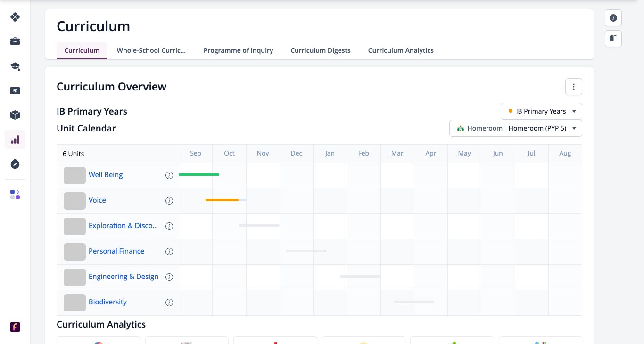Open the Personal Finance unit link
The height and width of the screenshot is (344, 644).
pyautogui.click(x=116, y=251)
